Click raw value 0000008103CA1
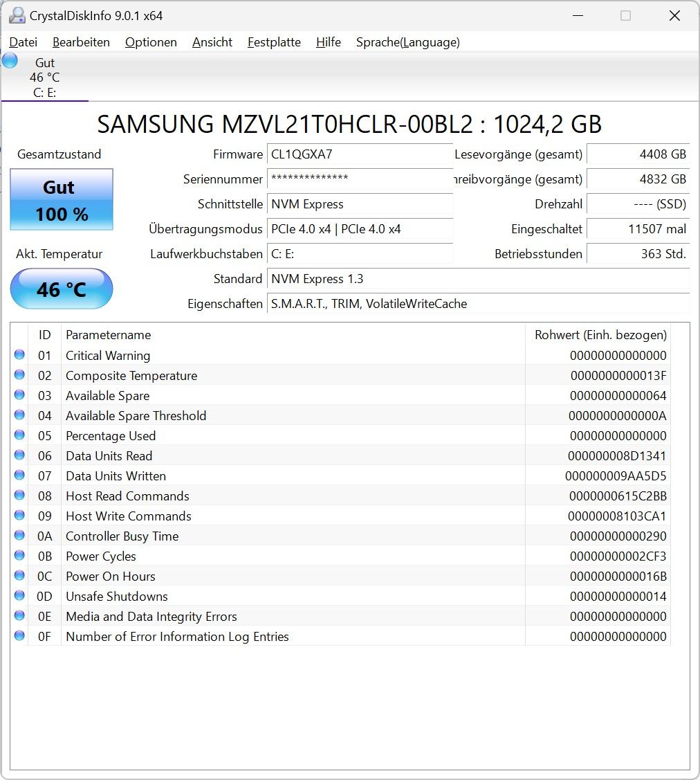Image resolution: width=700 pixels, height=780 pixels. coord(617,516)
